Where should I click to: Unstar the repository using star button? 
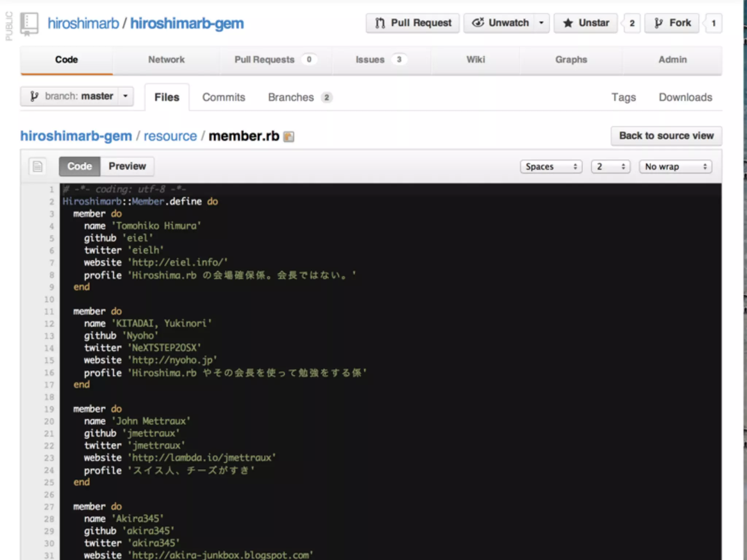[586, 23]
